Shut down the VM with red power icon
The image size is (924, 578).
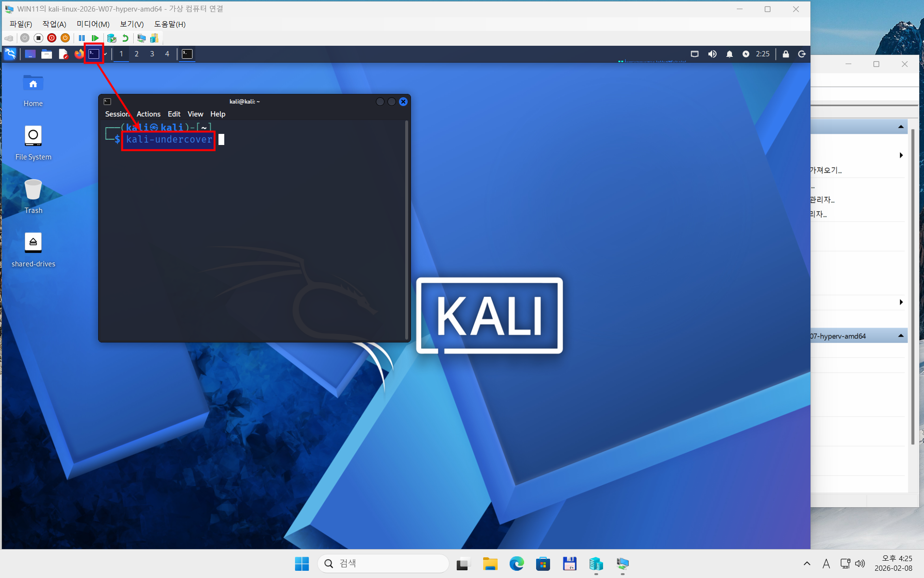[x=52, y=38]
